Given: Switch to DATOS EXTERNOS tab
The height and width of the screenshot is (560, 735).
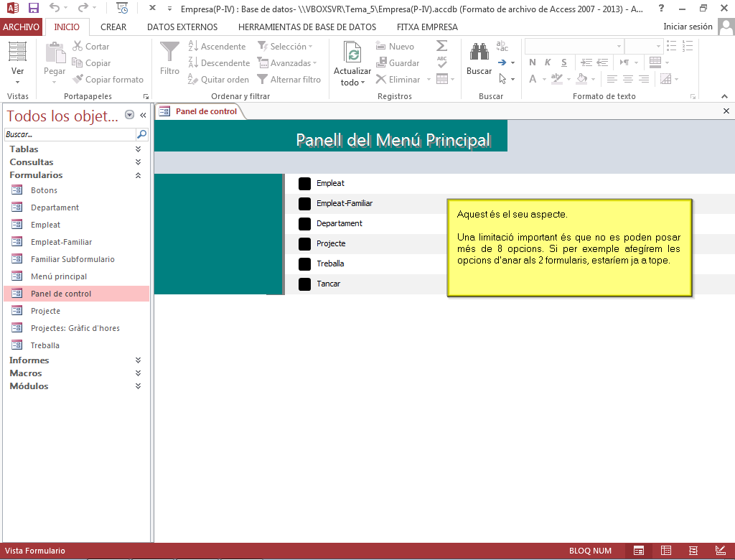Looking at the screenshot, I should 182,27.
